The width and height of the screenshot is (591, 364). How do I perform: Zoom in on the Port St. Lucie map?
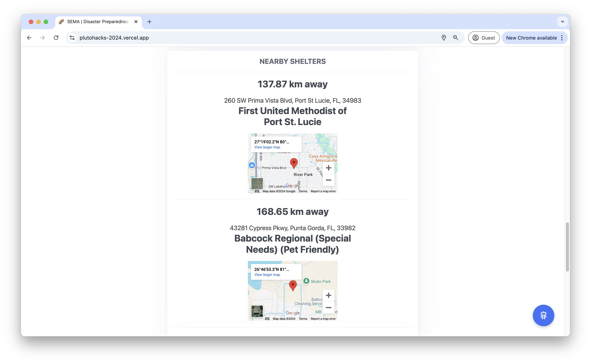tap(328, 168)
